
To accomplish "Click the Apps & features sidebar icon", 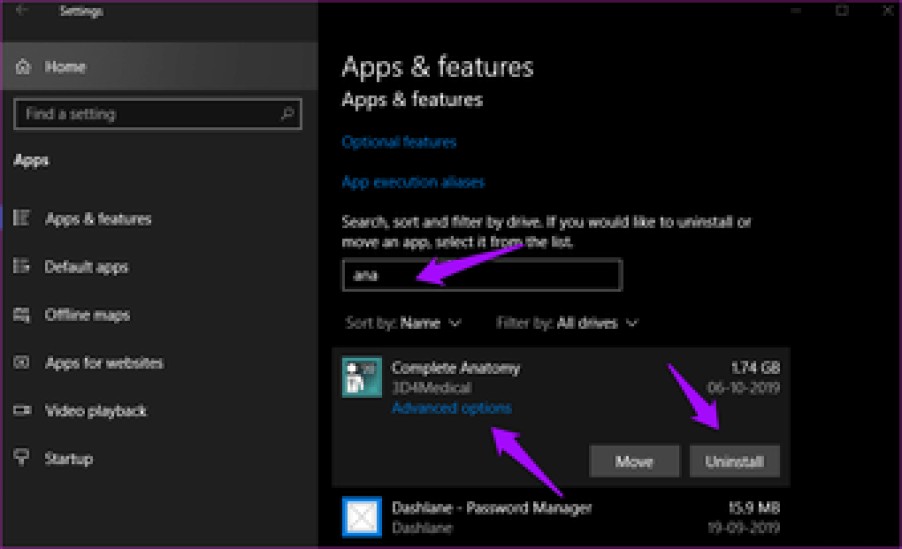I will coord(21,218).
